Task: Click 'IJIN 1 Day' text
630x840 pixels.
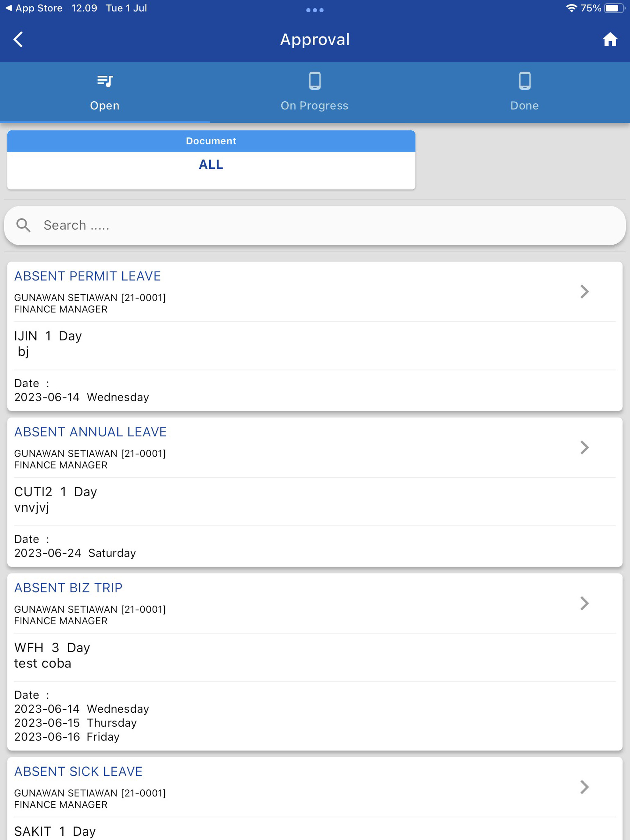Action: point(48,336)
